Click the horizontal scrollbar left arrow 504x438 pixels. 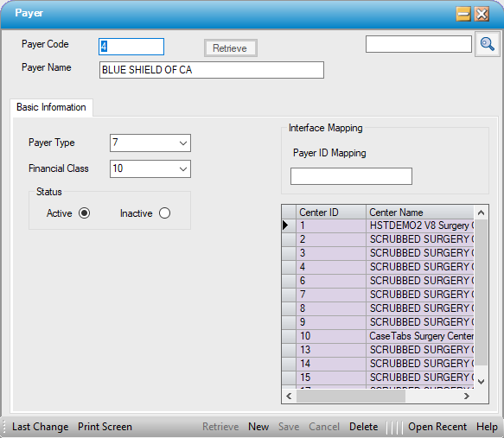tap(289, 397)
